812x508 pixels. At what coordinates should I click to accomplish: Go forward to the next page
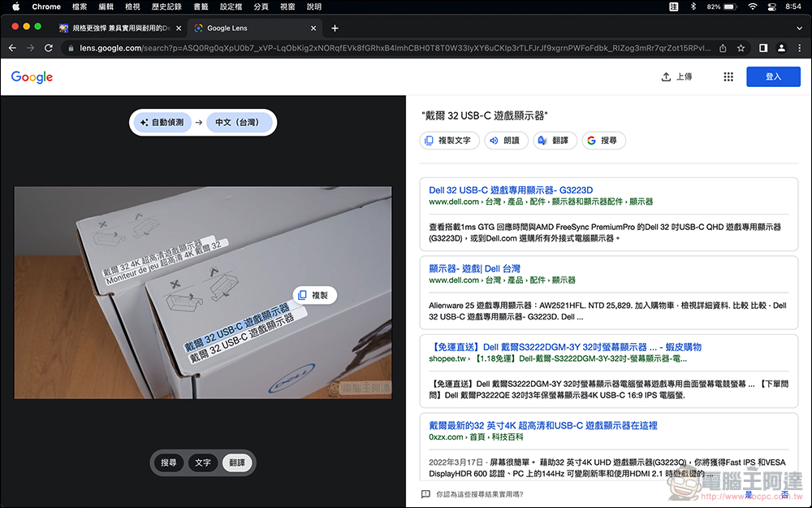coord(31,48)
